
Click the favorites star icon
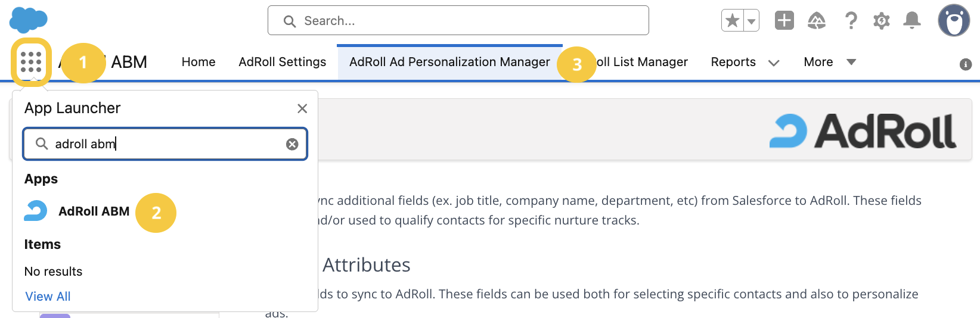733,21
